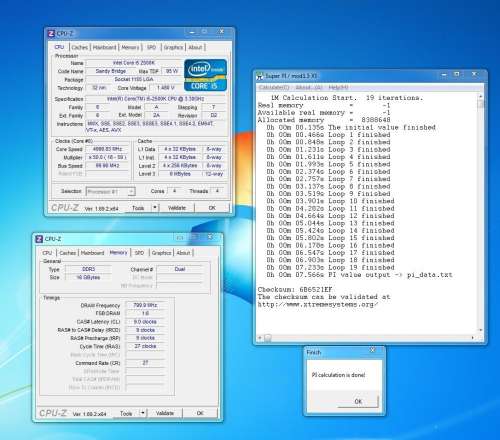Viewport: 500px width, 440px height.
Task: Open Caches tab in upper CPU-Z window
Action: 80,47
